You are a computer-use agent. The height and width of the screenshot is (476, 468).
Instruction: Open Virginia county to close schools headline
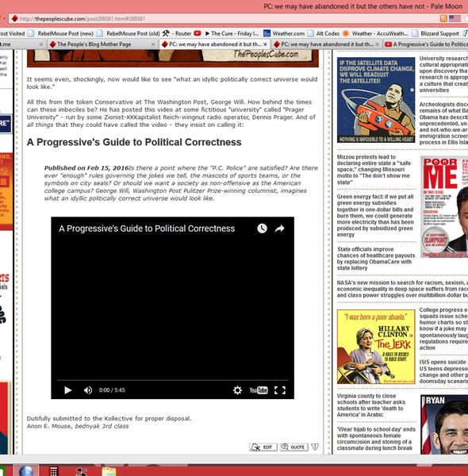click(x=371, y=405)
